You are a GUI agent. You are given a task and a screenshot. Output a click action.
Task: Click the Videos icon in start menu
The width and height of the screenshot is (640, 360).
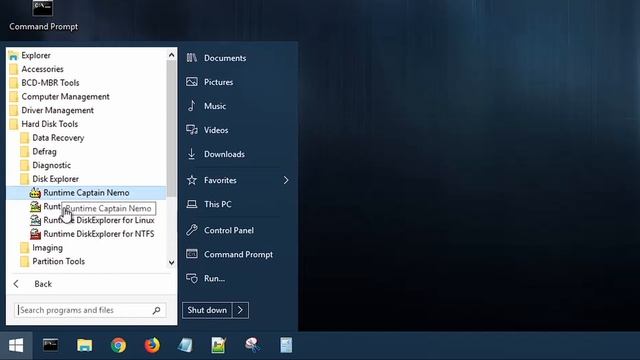(x=192, y=130)
